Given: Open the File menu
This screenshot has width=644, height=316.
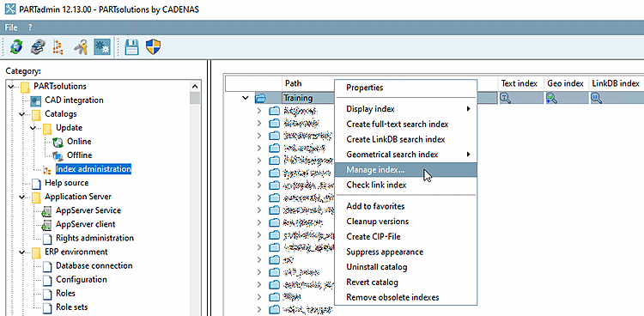Looking at the screenshot, I should click(11, 27).
